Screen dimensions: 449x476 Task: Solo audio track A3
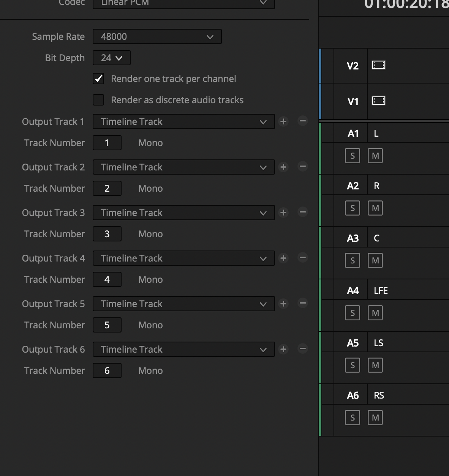tap(353, 260)
